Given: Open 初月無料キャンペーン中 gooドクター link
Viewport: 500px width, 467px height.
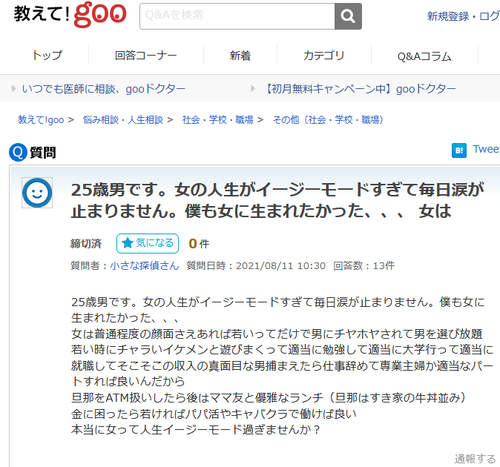Looking at the screenshot, I should (360, 89).
